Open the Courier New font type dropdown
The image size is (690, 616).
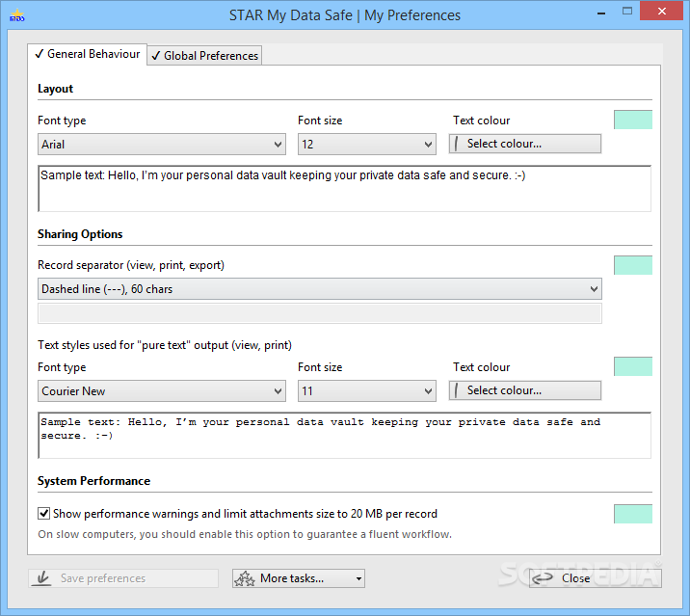[162, 391]
